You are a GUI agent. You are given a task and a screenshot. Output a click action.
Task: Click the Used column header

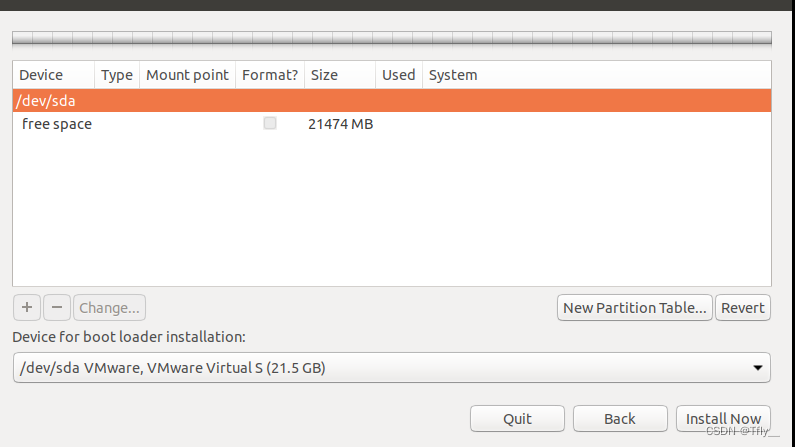(399, 75)
